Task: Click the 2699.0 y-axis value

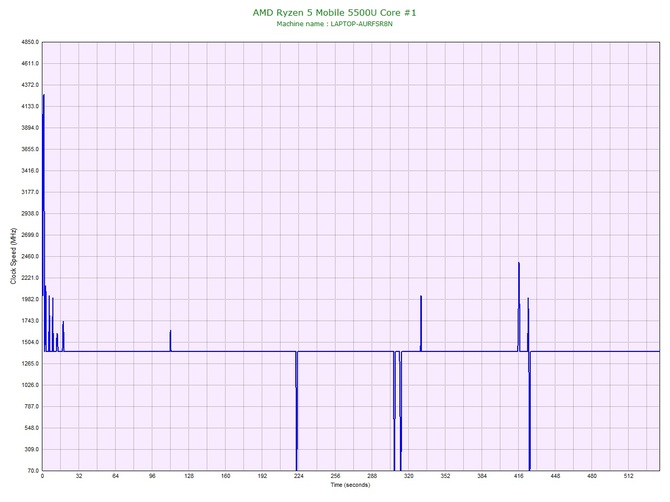Action: (x=30, y=235)
